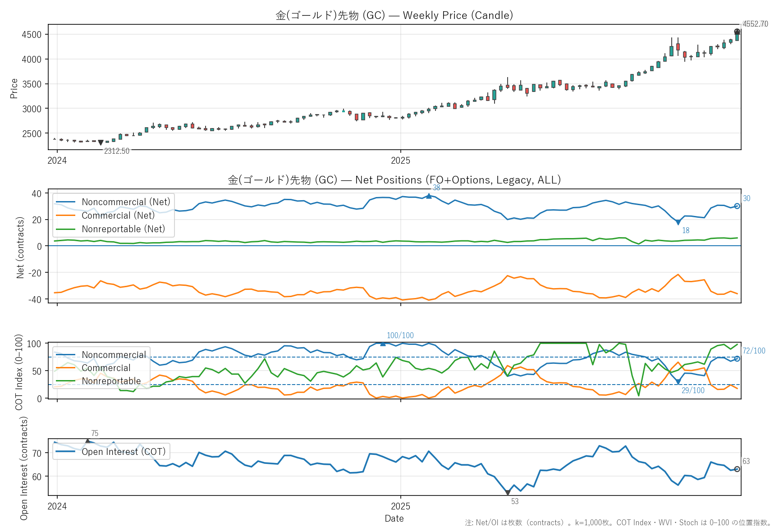
Task: Click the 2025 tick label on the price chart
Action: coord(400,161)
